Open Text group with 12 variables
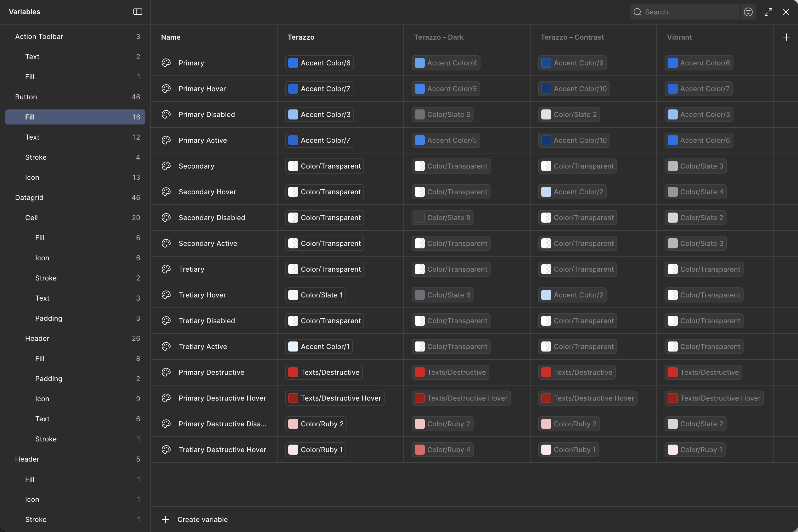Image resolution: width=798 pixels, height=532 pixels. (x=75, y=137)
